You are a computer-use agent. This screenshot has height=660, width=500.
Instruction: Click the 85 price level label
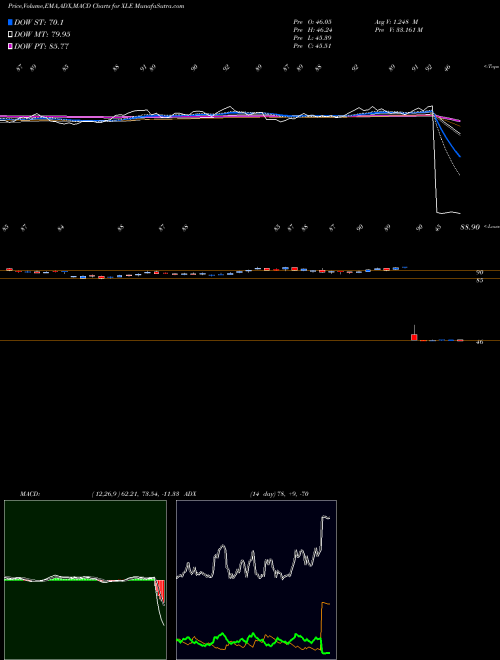click(x=479, y=280)
